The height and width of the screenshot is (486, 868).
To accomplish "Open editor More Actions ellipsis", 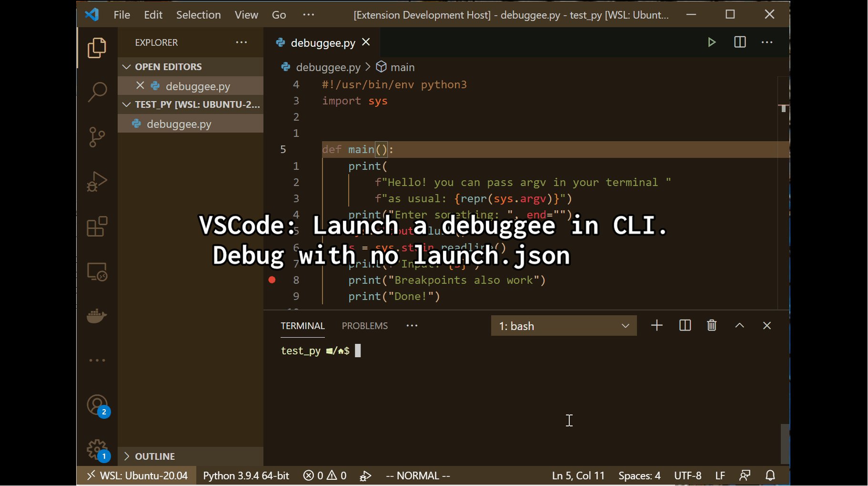I will pyautogui.click(x=767, y=42).
